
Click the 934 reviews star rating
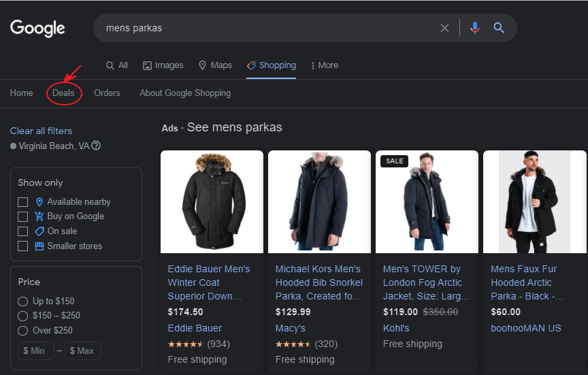pos(199,344)
